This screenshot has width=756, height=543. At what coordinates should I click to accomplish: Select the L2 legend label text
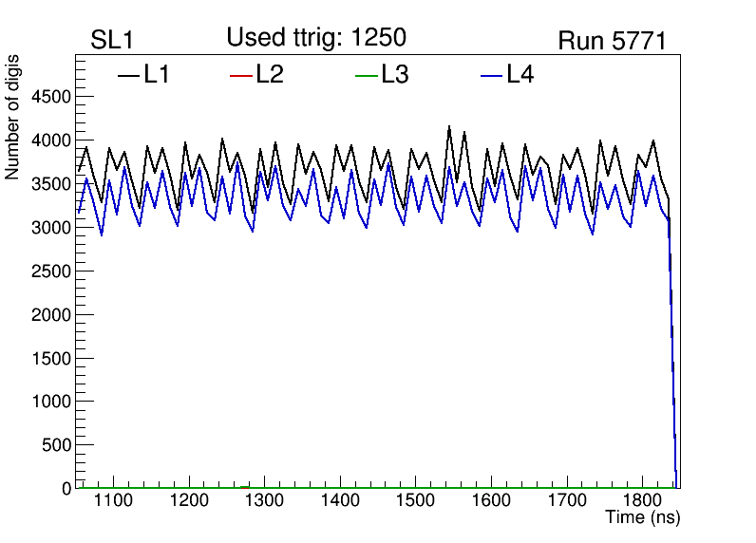(x=270, y=74)
